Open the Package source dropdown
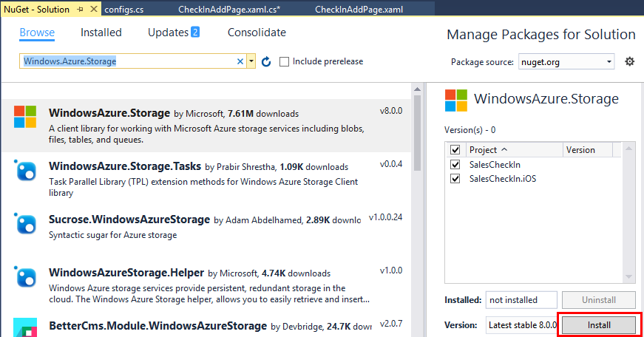 [566, 62]
